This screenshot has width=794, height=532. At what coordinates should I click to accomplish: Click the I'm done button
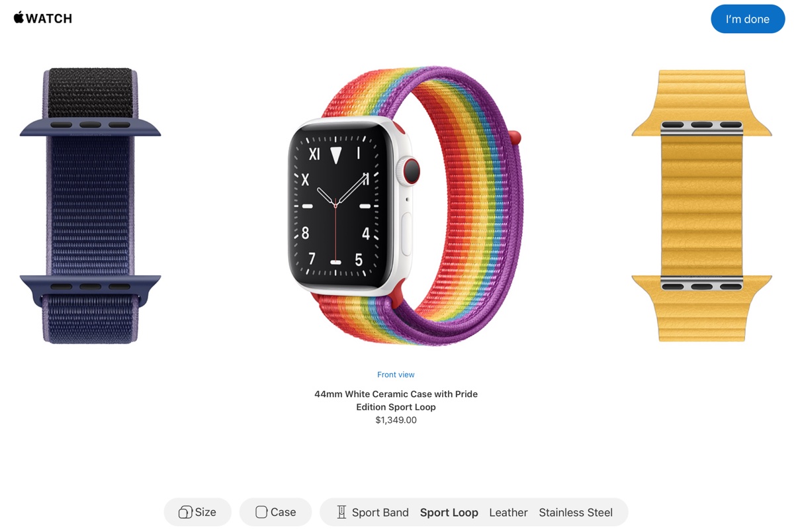pyautogui.click(x=748, y=19)
